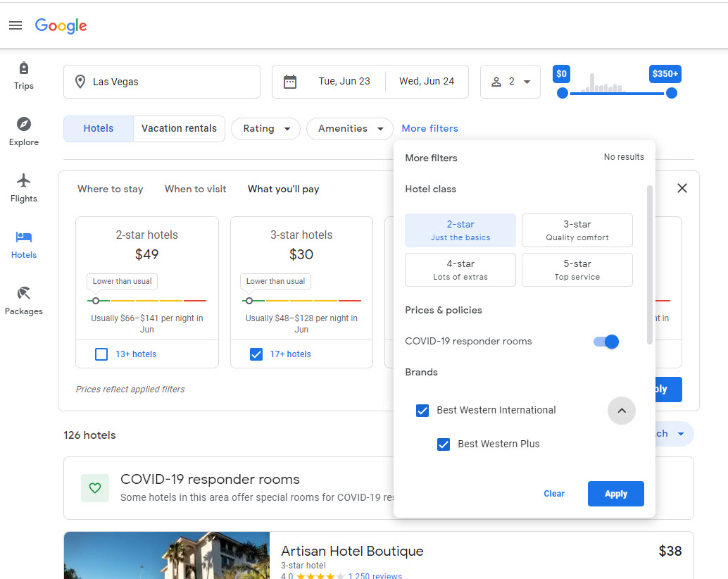The width and height of the screenshot is (728, 579).
Task: Turn off COVID-19 responder rooms toggle
Action: click(x=606, y=342)
